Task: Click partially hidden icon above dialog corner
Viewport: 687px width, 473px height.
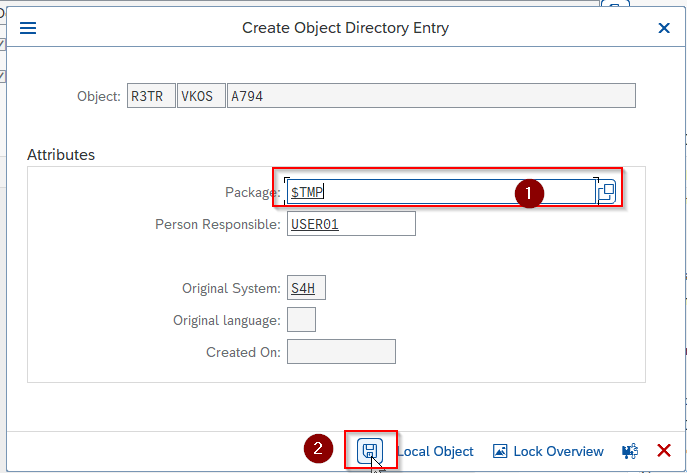Action: click(x=615, y=4)
